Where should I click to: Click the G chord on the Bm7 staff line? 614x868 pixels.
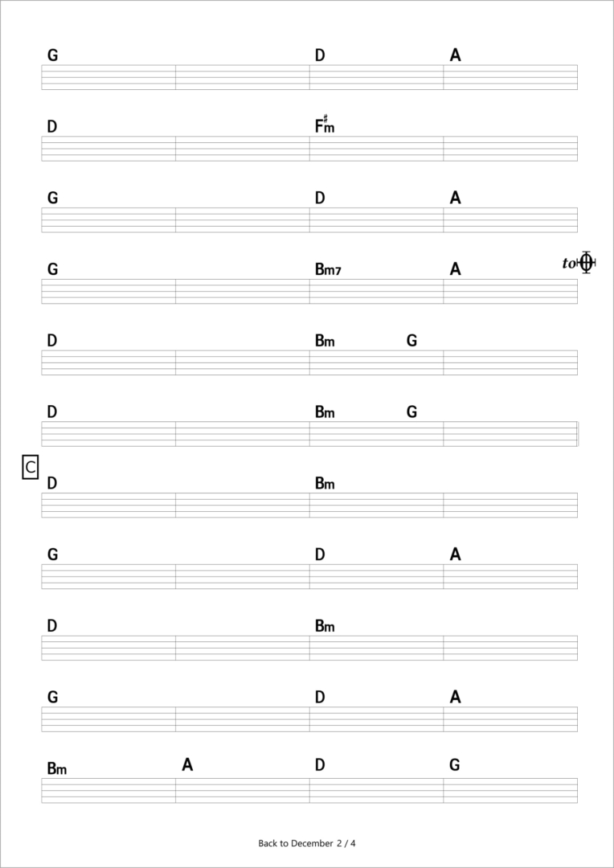(52, 269)
